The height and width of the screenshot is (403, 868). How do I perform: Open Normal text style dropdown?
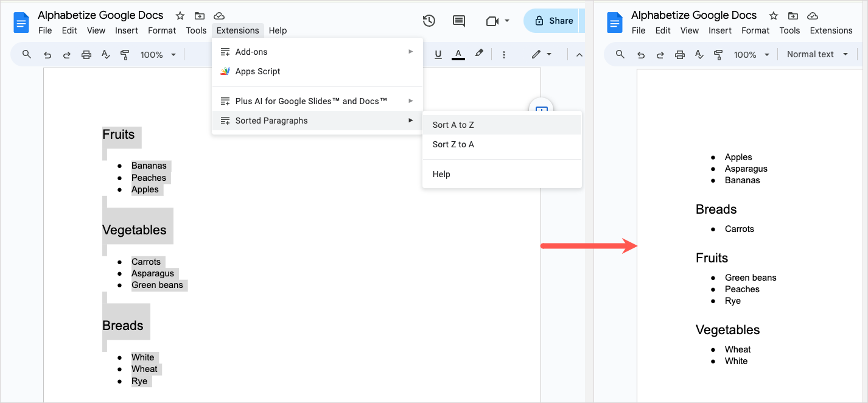click(817, 54)
